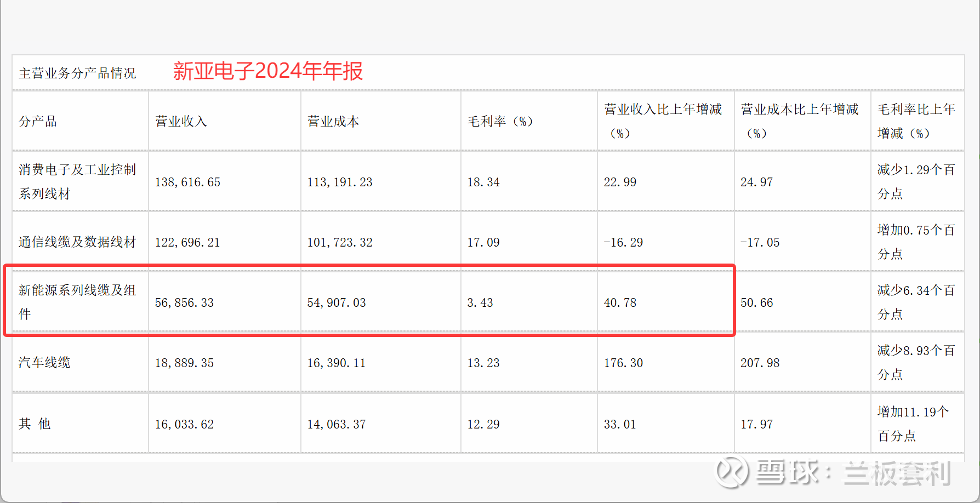Select revenue value 56,856.33
The width and height of the screenshot is (980, 503).
click(184, 302)
